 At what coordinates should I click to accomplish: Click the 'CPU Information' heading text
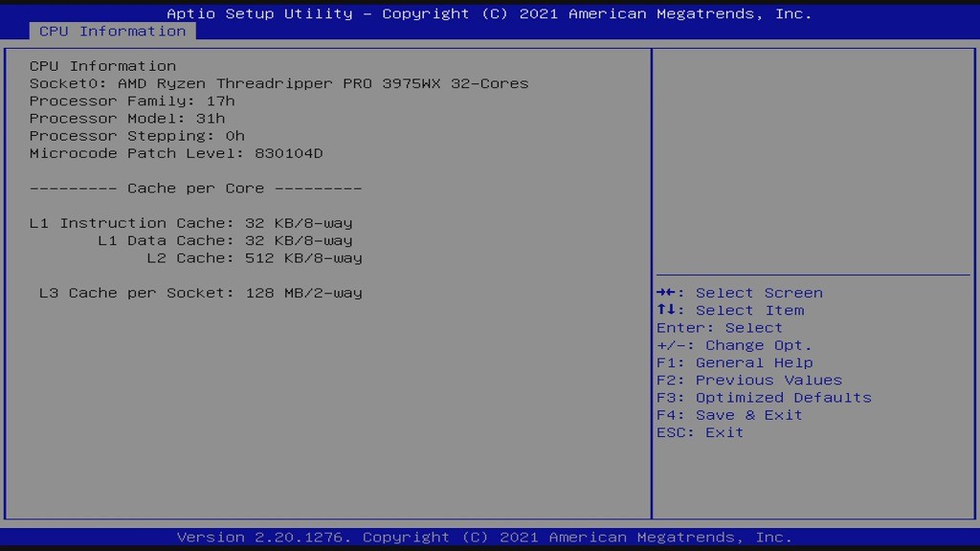[x=102, y=66]
